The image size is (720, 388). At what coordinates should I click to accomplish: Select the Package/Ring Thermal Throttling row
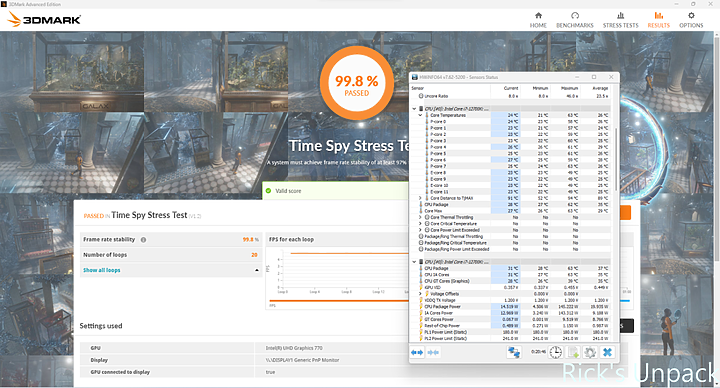510,236
